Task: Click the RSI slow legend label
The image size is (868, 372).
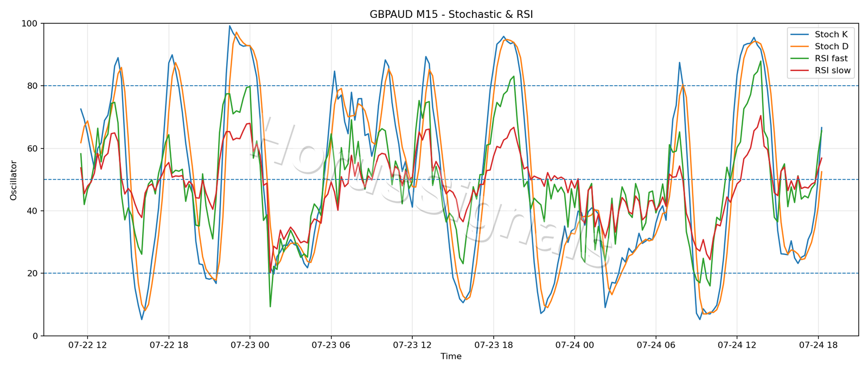Action: (x=832, y=70)
